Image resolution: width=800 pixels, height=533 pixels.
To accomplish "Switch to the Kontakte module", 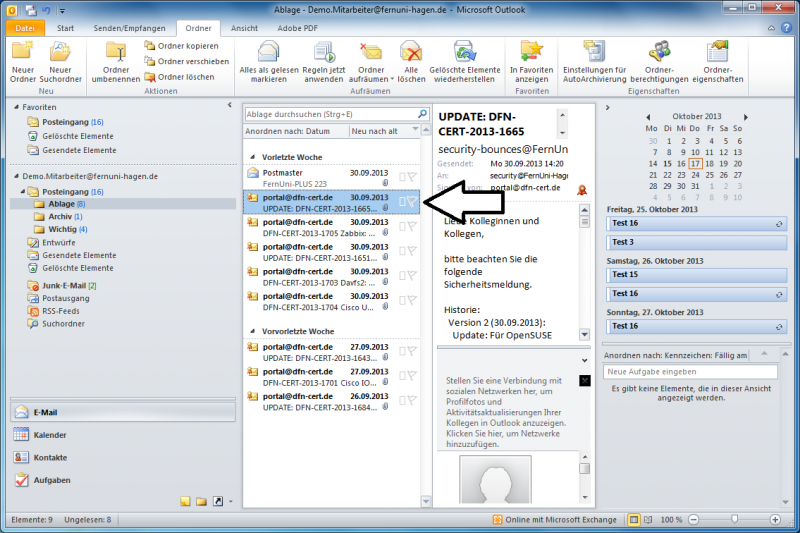I will point(122,458).
